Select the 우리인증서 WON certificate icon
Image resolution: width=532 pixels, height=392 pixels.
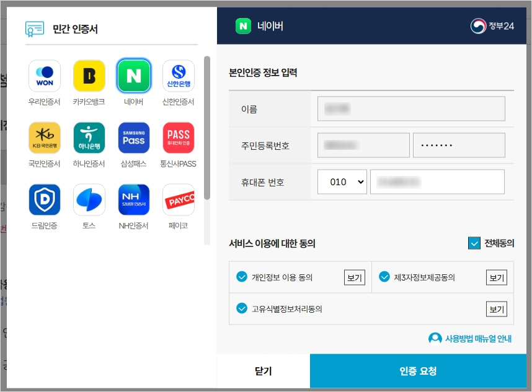[x=45, y=76]
